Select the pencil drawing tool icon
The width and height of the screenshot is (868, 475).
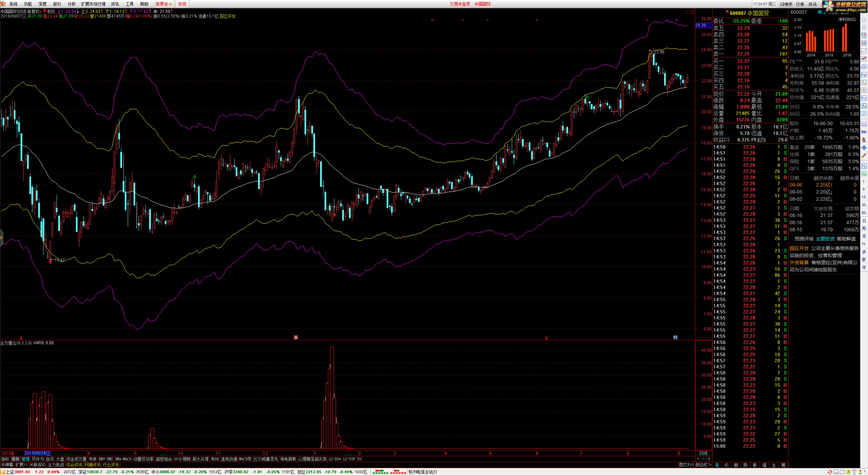864,156
